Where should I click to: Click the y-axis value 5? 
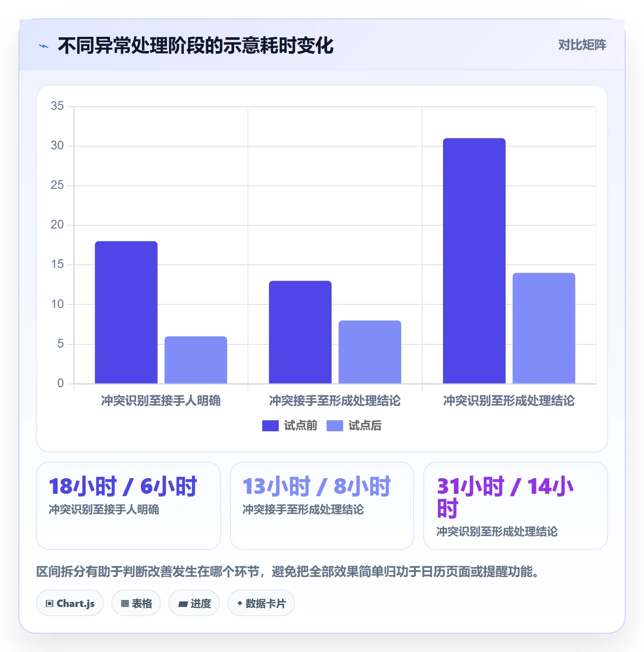point(60,344)
